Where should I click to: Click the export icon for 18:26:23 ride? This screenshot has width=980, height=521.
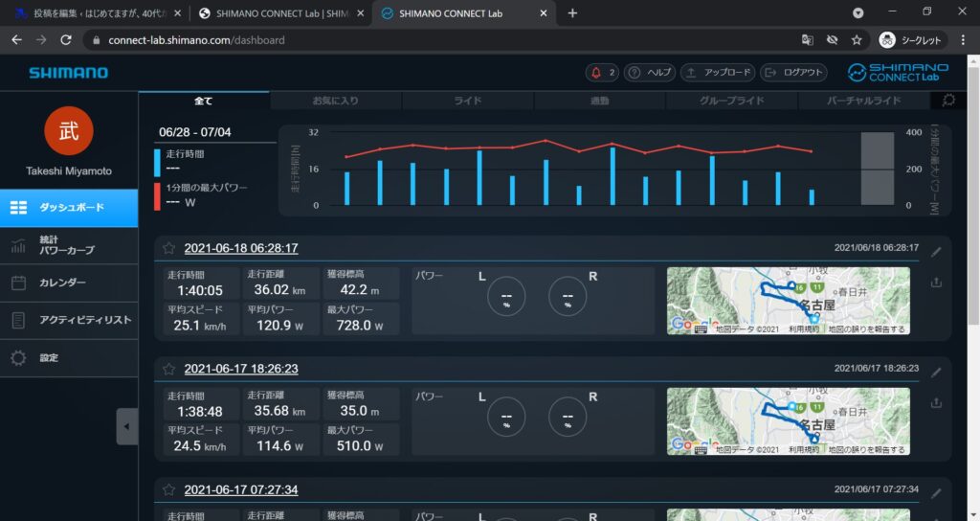(x=936, y=402)
